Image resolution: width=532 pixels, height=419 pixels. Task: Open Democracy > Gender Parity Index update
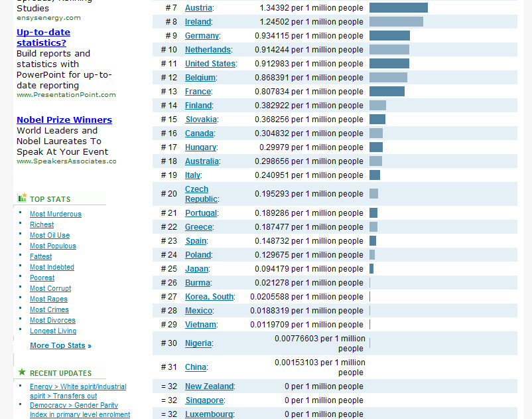pyautogui.click(x=80, y=410)
